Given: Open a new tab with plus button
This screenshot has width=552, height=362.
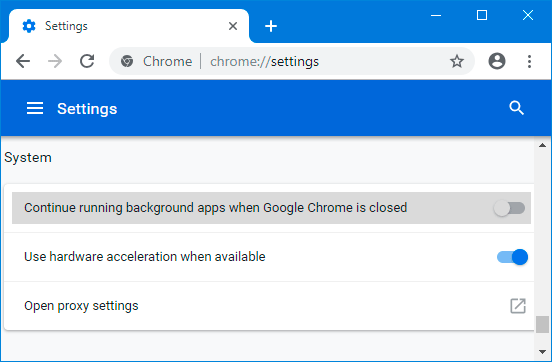Looking at the screenshot, I should (271, 26).
